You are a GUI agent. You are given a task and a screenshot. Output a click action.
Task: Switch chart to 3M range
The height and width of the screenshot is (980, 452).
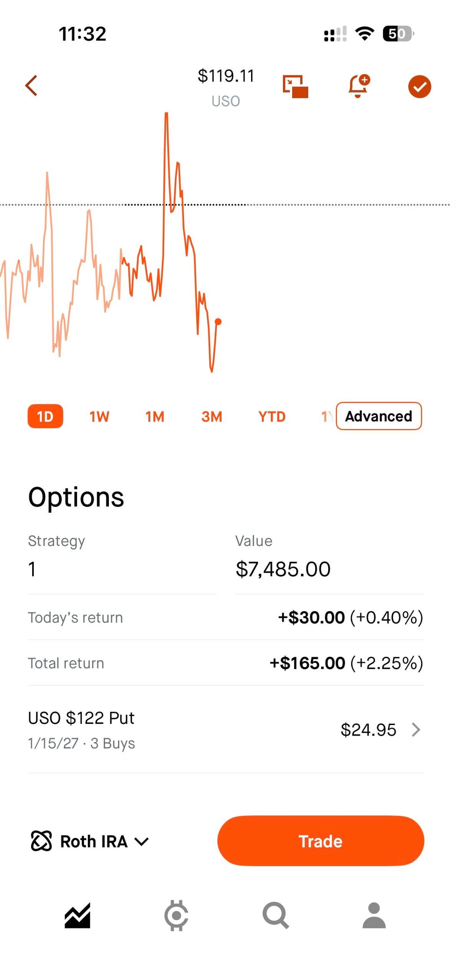coord(212,417)
